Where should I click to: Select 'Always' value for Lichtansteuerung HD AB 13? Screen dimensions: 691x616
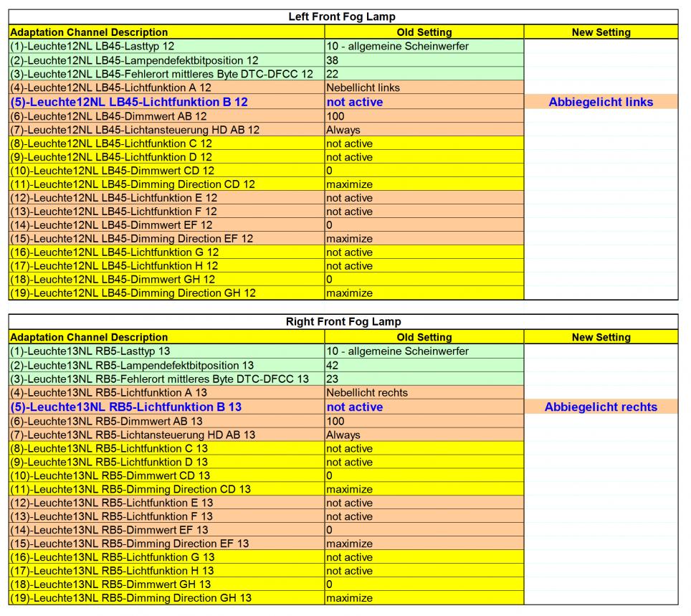click(x=343, y=435)
